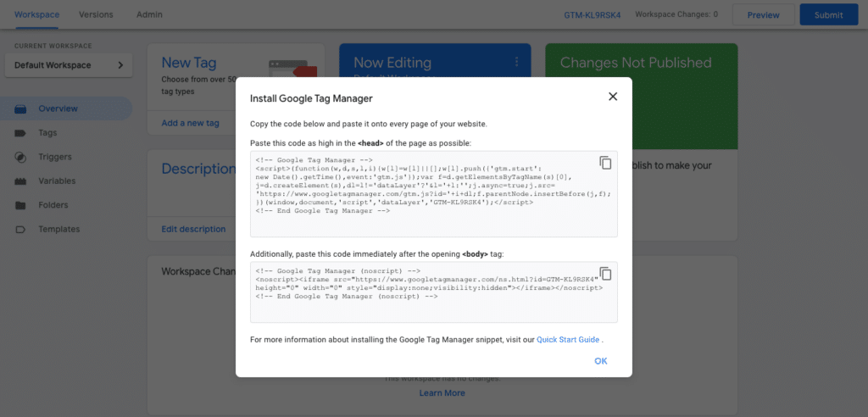868x417 pixels.
Task: Open Now Editing card three-dot menu
Action: coord(516,62)
